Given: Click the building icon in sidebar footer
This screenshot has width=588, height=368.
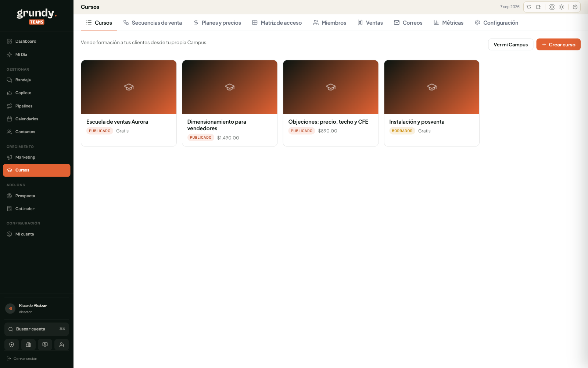Looking at the screenshot, I should [x=28, y=345].
